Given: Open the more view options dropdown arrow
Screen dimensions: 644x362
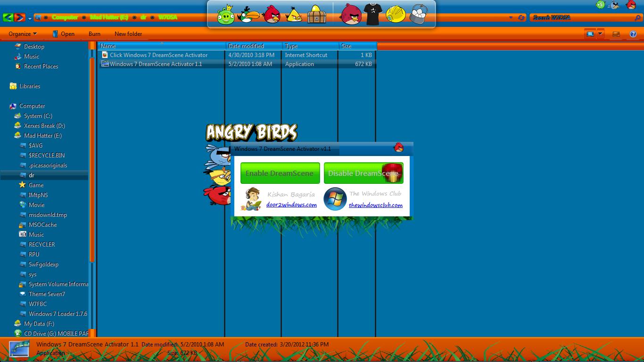Looking at the screenshot, I should (600, 34).
